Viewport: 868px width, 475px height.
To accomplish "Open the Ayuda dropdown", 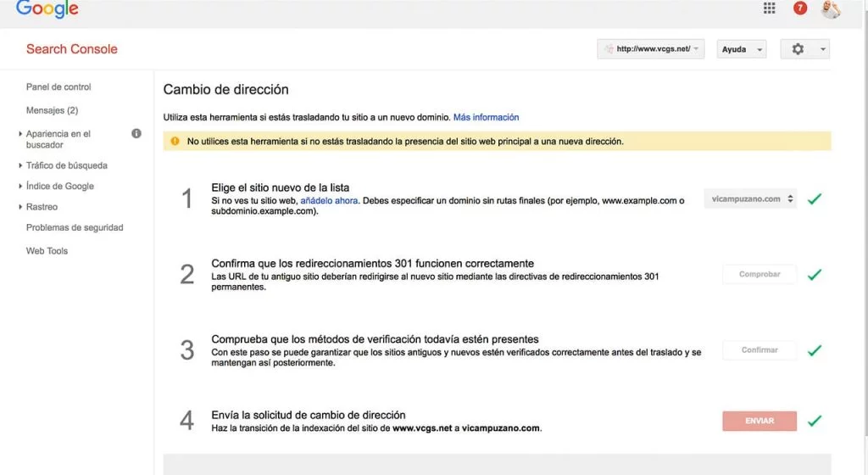I will coord(741,49).
